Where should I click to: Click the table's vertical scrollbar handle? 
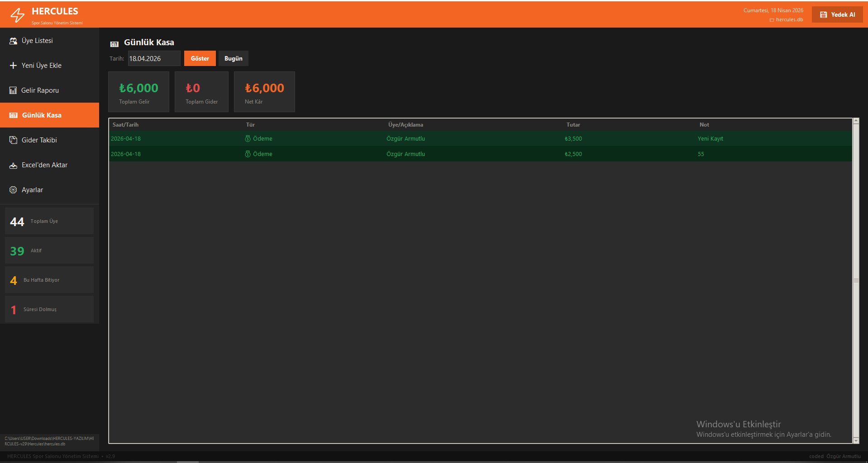[856, 281]
